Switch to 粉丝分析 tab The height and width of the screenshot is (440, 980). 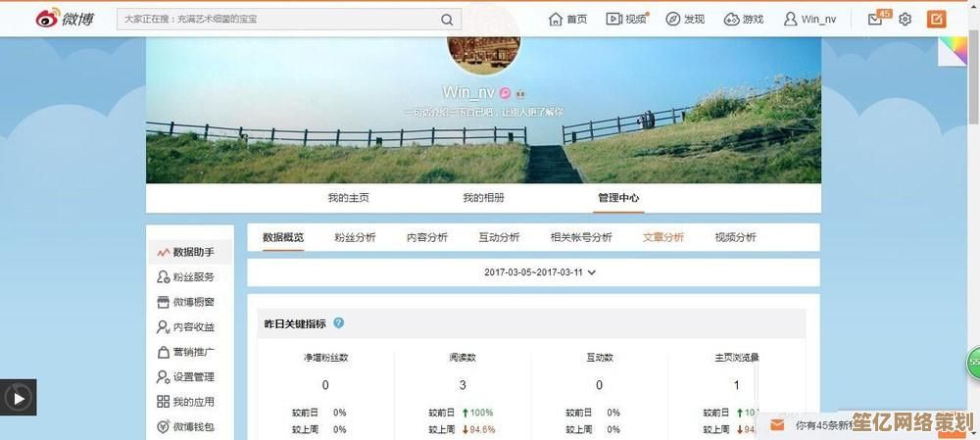tap(355, 237)
